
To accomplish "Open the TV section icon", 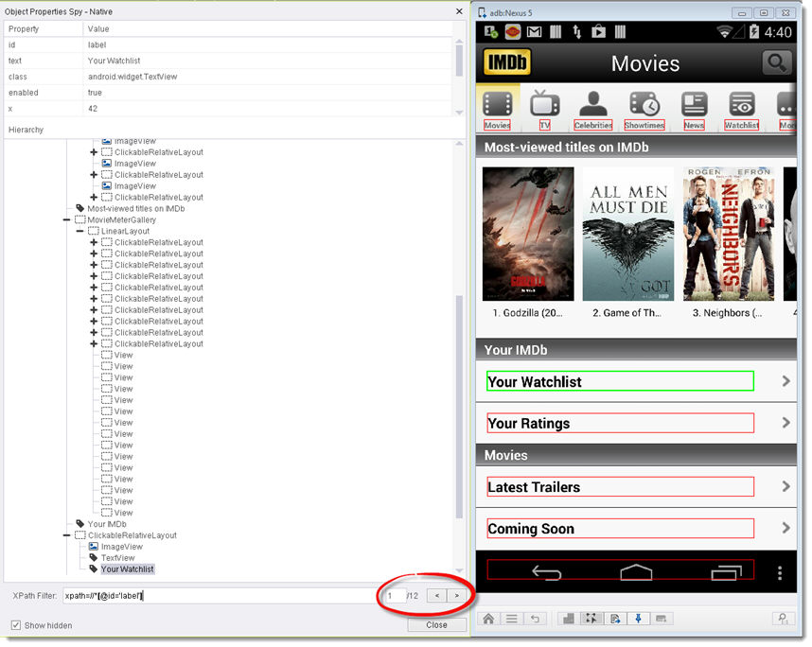I will [x=545, y=104].
